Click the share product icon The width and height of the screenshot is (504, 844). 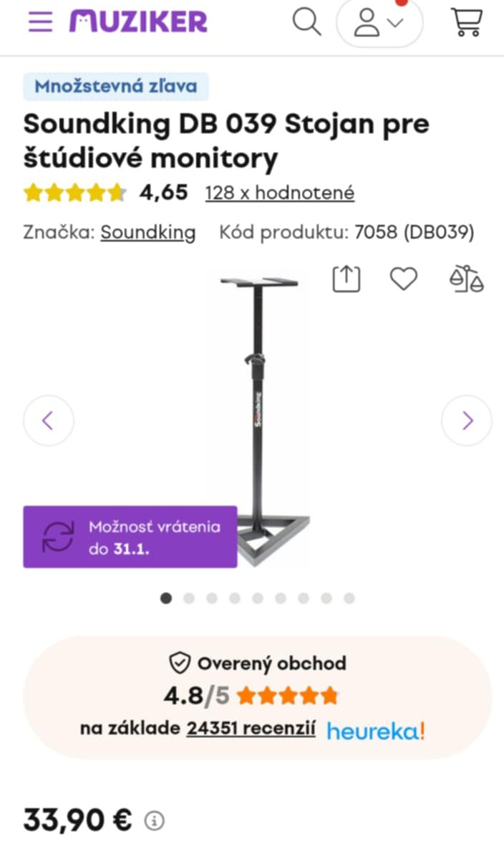coord(346,279)
